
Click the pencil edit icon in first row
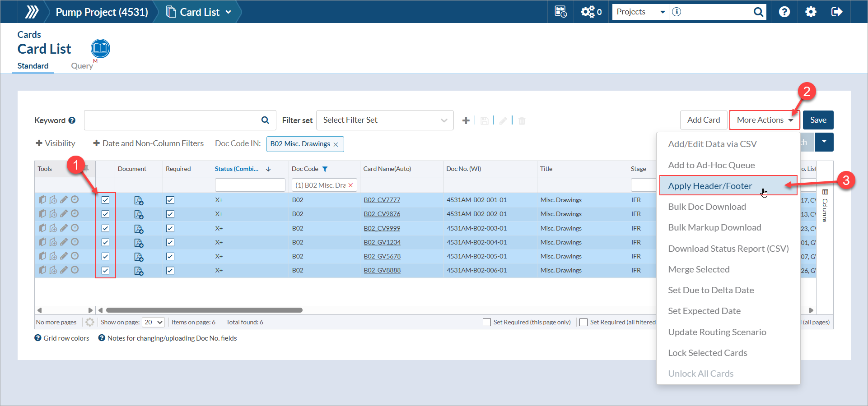[x=64, y=199]
